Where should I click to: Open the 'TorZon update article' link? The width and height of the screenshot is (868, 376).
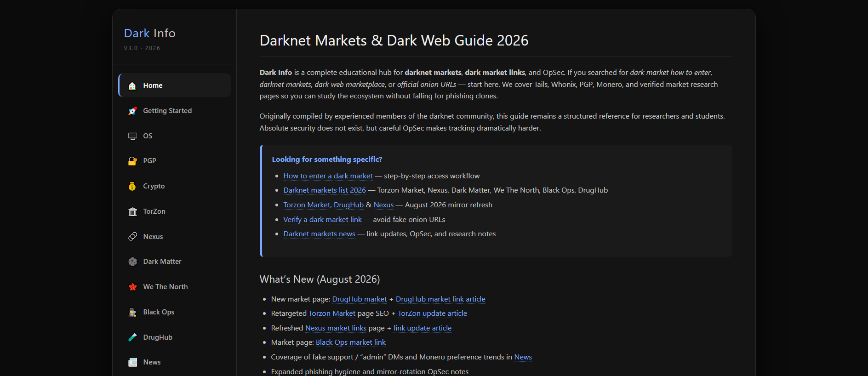point(432,313)
